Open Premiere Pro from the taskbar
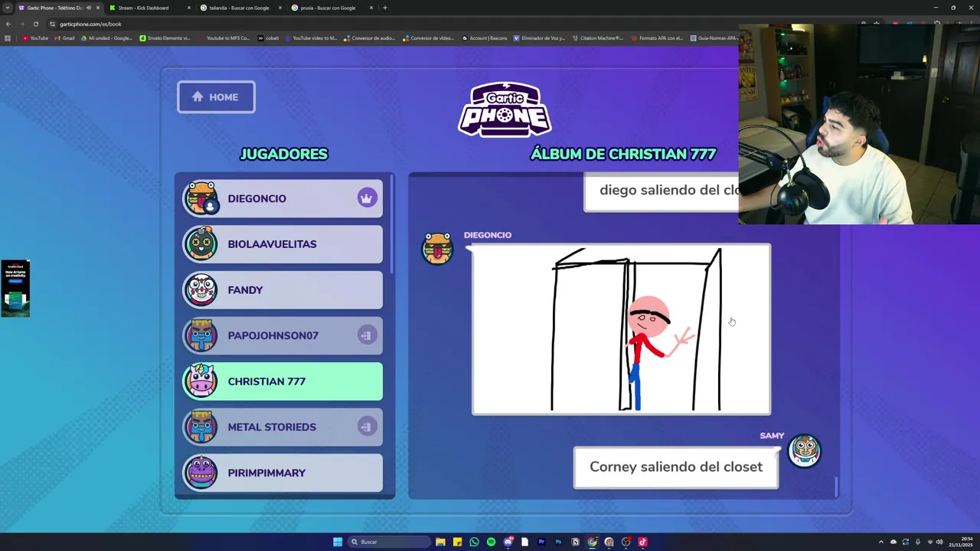Image resolution: width=980 pixels, height=551 pixels. pos(541,542)
